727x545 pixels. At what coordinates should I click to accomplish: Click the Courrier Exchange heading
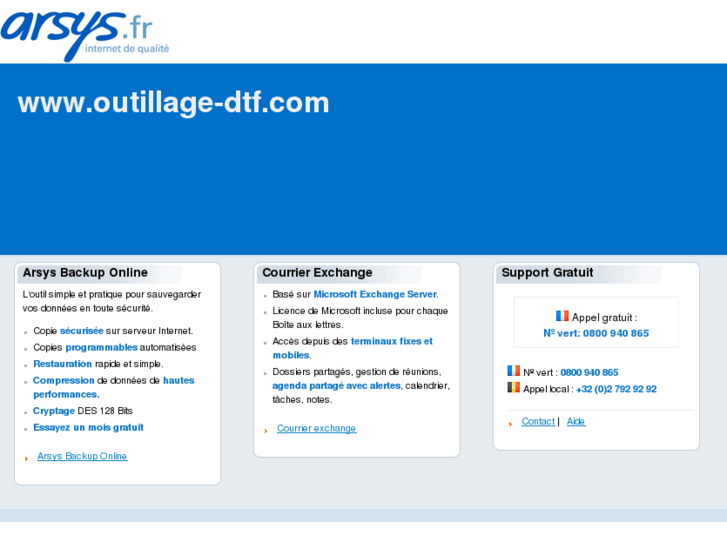(x=317, y=272)
